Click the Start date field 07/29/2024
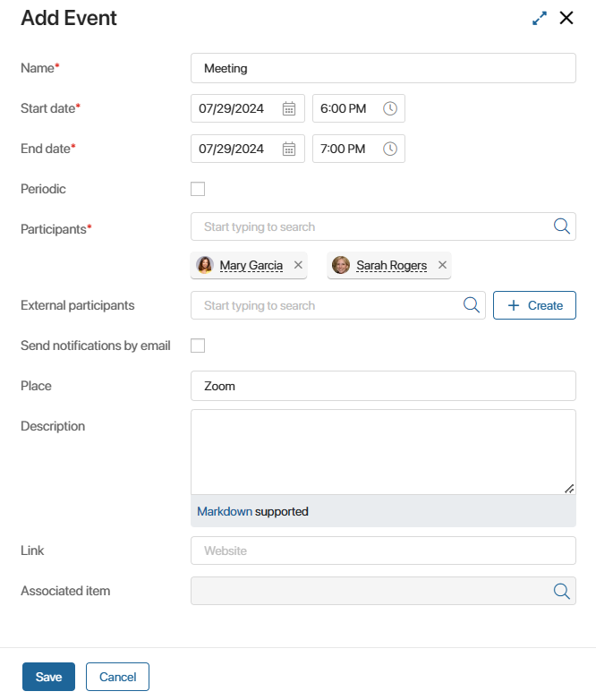This screenshot has height=700, width=596. (x=248, y=108)
